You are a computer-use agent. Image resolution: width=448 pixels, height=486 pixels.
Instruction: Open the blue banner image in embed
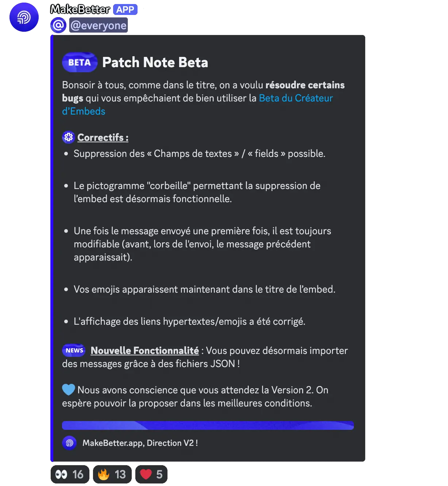[208, 425]
